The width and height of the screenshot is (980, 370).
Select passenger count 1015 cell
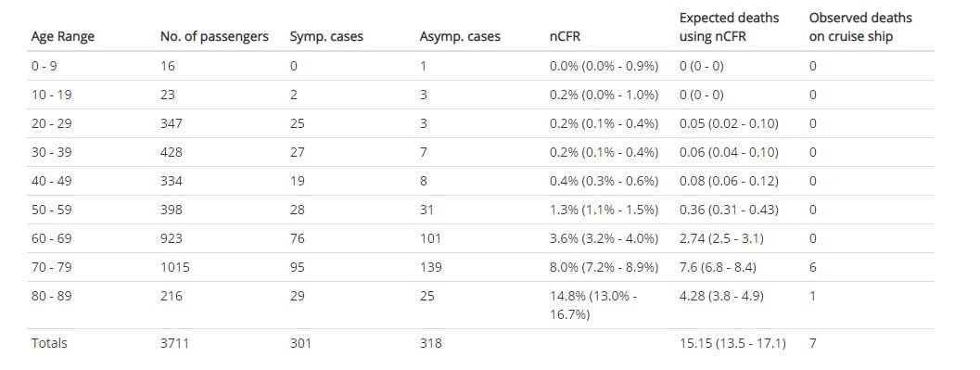point(175,267)
